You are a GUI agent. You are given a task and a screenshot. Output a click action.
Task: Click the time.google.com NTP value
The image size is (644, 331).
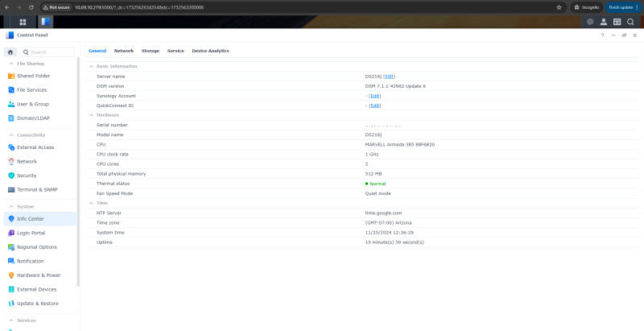[383, 213]
